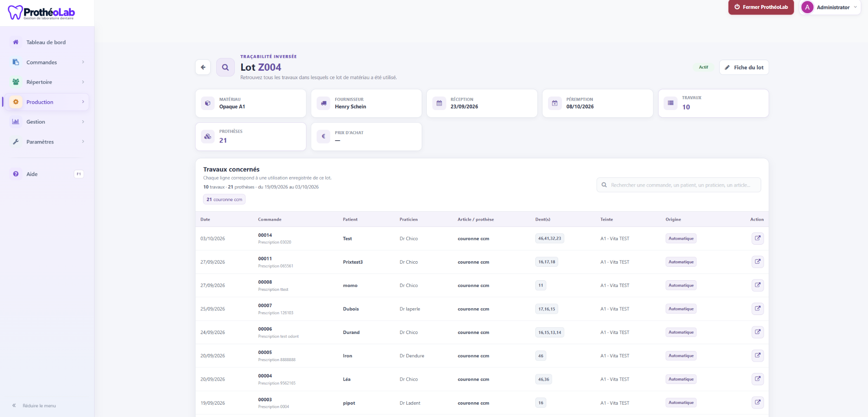Select the 21 couronne ccm filter chip
The image size is (868, 417).
coord(224,199)
